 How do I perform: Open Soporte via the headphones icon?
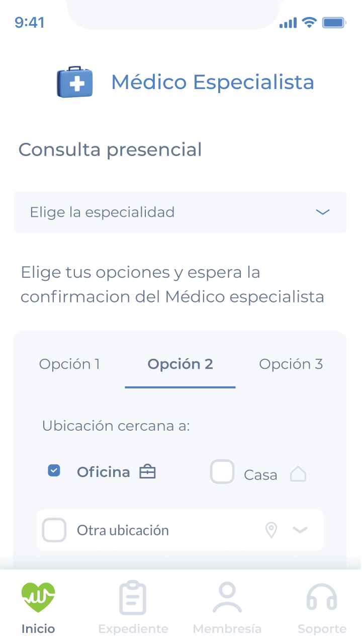click(x=322, y=598)
